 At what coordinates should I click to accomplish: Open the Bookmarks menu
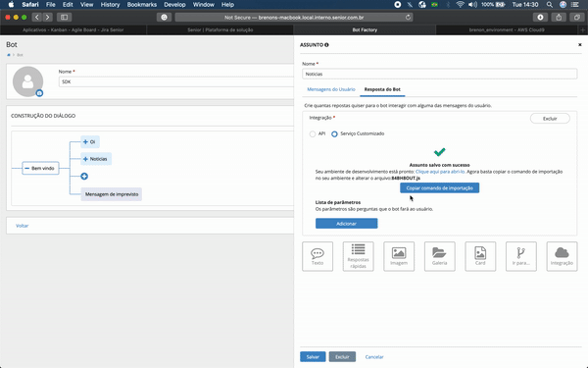tap(142, 5)
